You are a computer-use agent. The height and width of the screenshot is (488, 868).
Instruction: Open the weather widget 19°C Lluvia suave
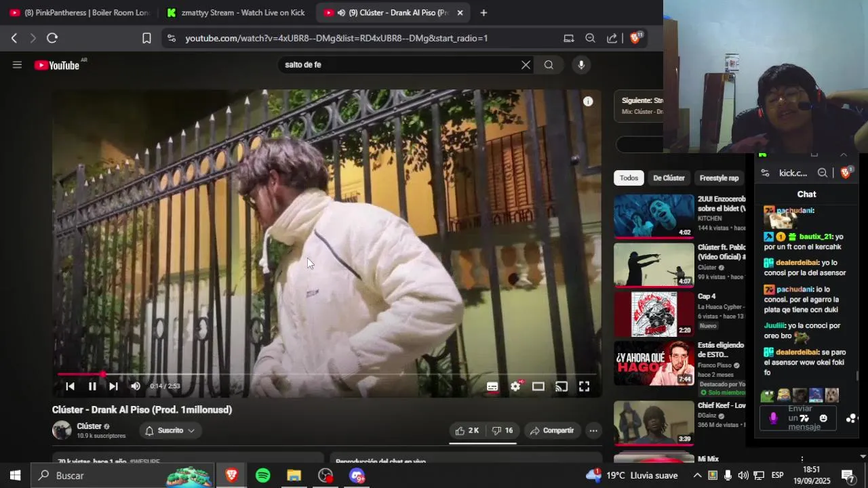pos(631,476)
